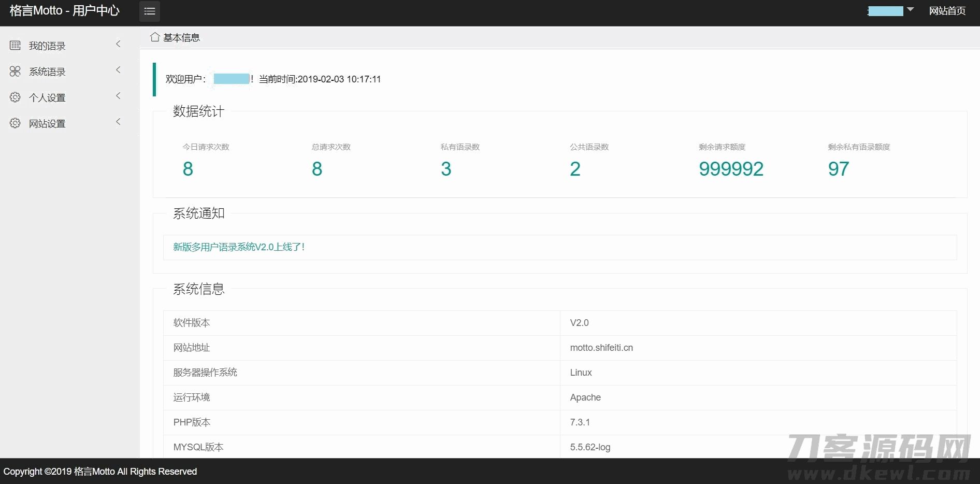Expand 系统语录 using its chevron arrow
The image size is (980, 484).
pos(118,70)
